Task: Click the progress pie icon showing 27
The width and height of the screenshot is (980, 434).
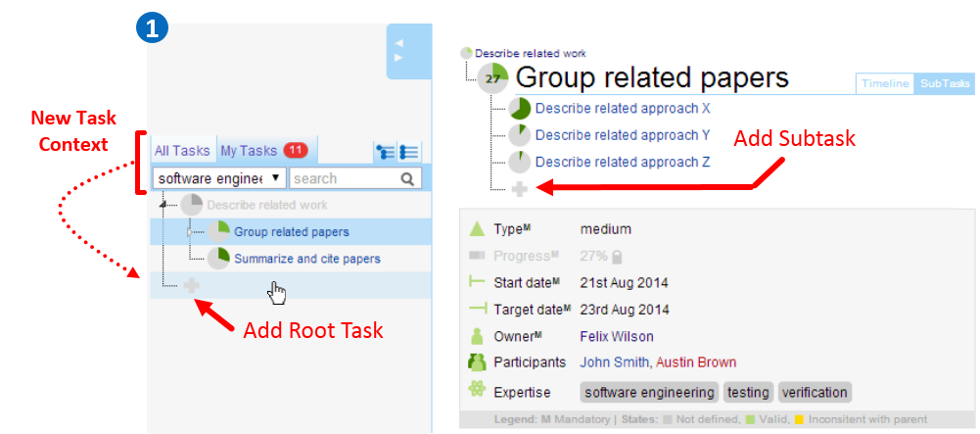Action: click(493, 79)
